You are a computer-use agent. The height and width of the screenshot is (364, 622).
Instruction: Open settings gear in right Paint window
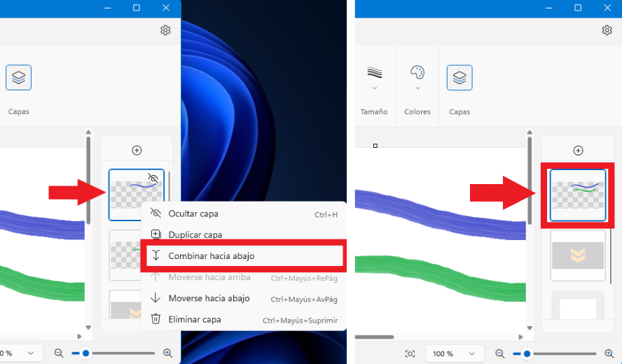tap(607, 30)
